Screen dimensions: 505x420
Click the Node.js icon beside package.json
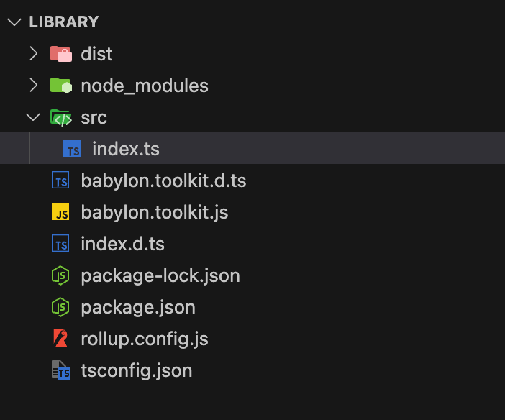(x=60, y=307)
